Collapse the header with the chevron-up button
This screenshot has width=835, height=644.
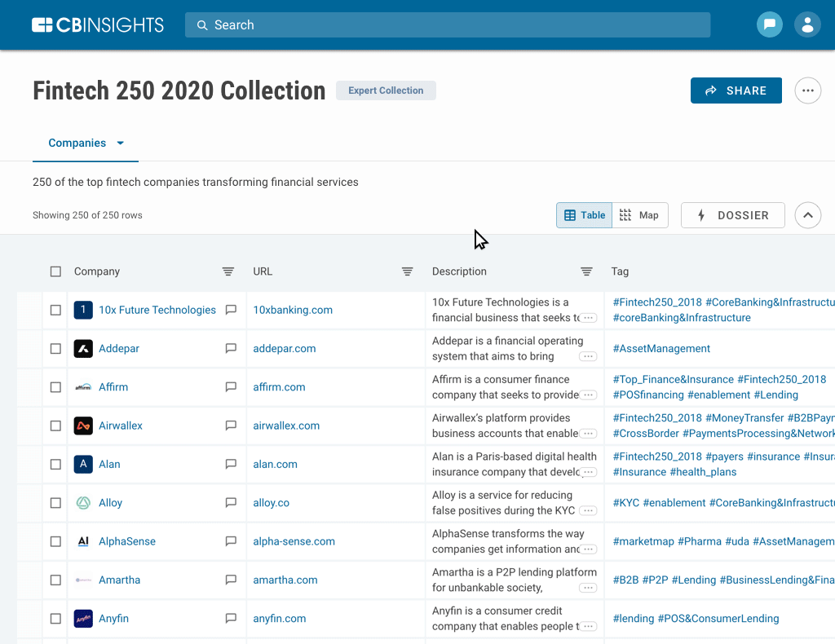[x=807, y=215]
